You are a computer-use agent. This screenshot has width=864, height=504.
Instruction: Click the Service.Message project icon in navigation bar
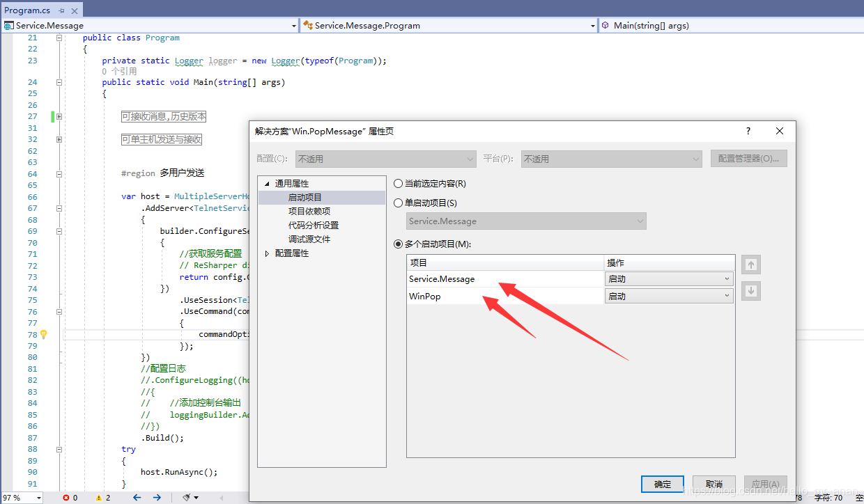coord(8,26)
